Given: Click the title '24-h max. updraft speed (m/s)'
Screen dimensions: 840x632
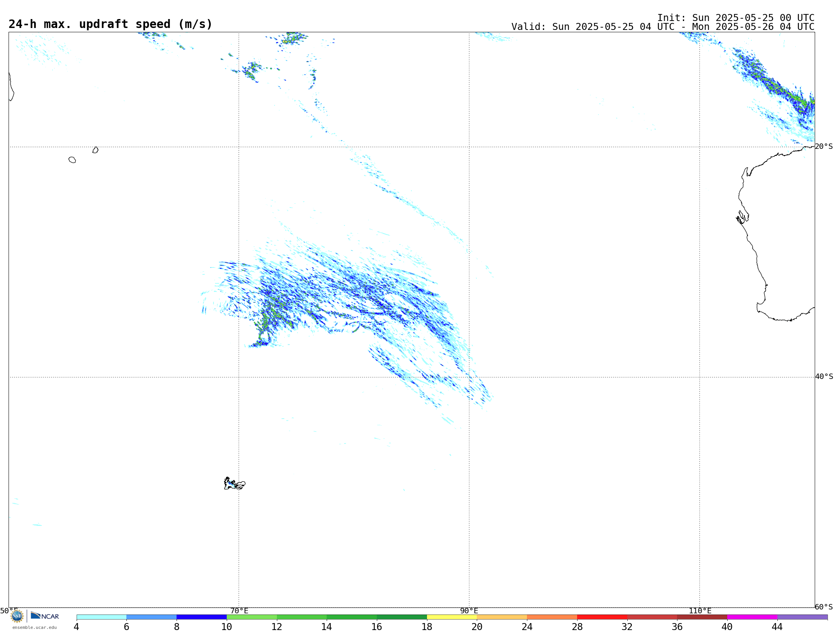Looking at the screenshot, I should pyautogui.click(x=110, y=24).
